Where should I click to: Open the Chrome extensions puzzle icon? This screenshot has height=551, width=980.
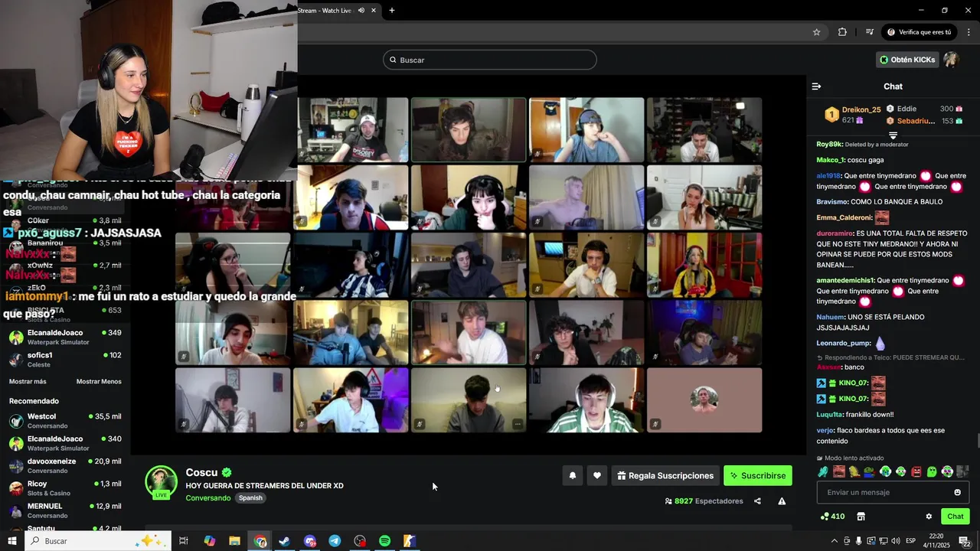842,32
